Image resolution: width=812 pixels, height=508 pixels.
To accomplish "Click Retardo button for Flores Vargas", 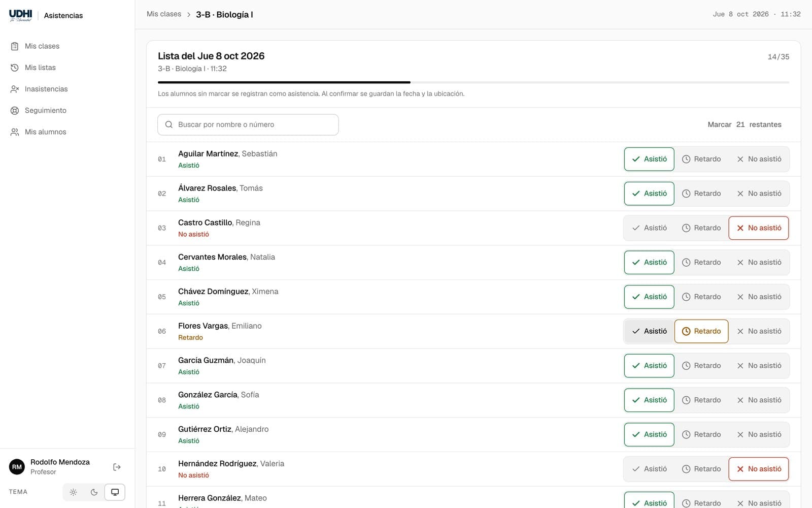I will 701,331.
